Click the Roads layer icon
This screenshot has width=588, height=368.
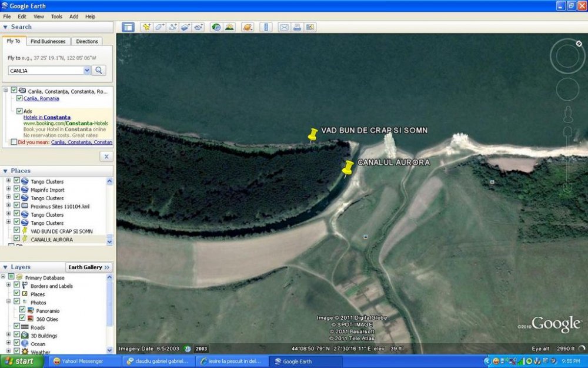[x=25, y=327]
